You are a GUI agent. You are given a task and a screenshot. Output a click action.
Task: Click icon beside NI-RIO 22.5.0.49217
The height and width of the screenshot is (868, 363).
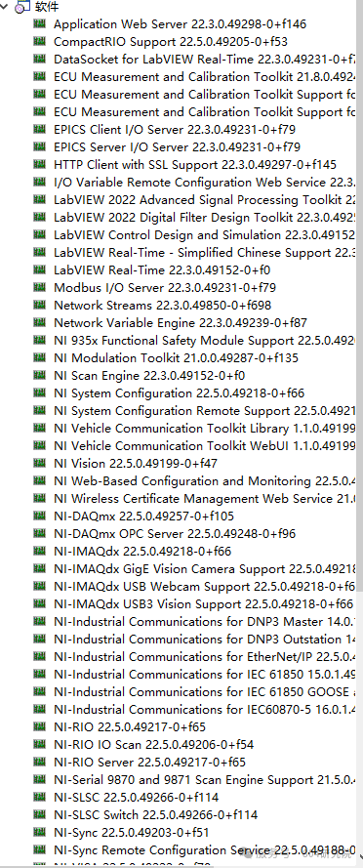pyautogui.click(x=39, y=726)
